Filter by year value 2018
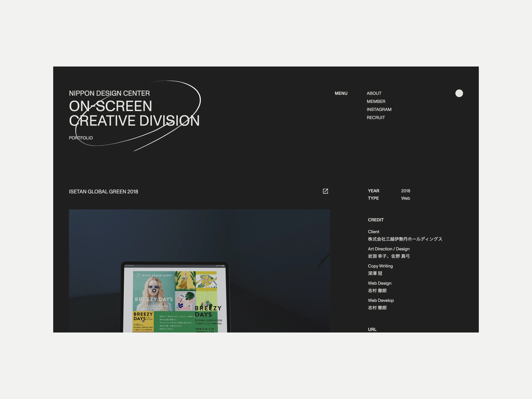This screenshot has height=399, width=532. (x=406, y=191)
